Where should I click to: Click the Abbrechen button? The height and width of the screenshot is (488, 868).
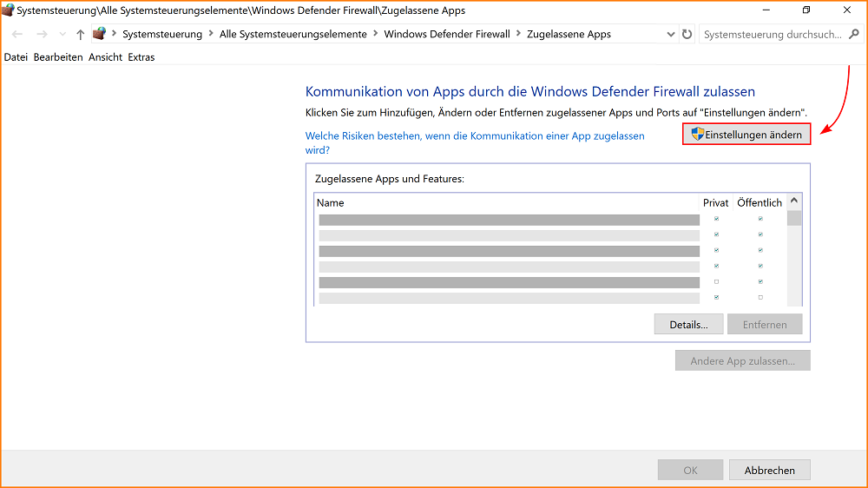tap(769, 470)
